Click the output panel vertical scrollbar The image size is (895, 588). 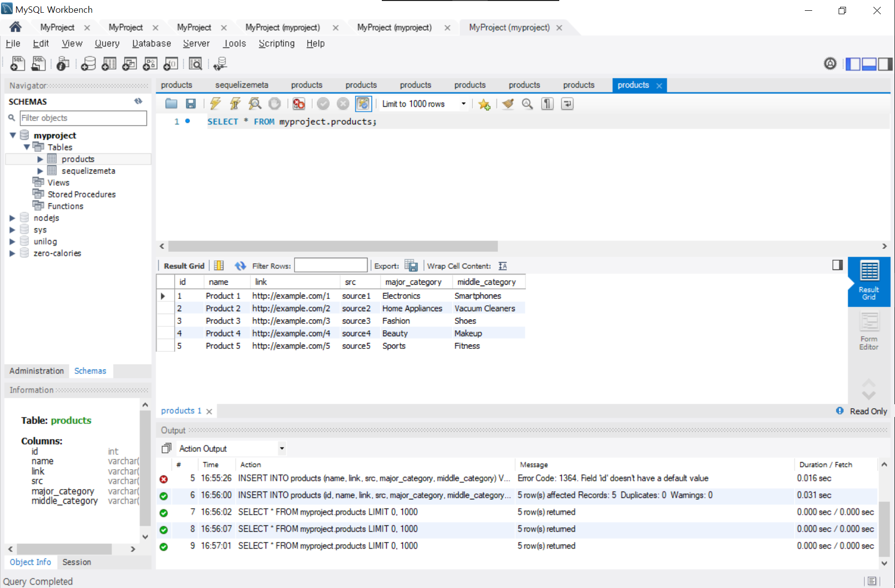coord(884,529)
